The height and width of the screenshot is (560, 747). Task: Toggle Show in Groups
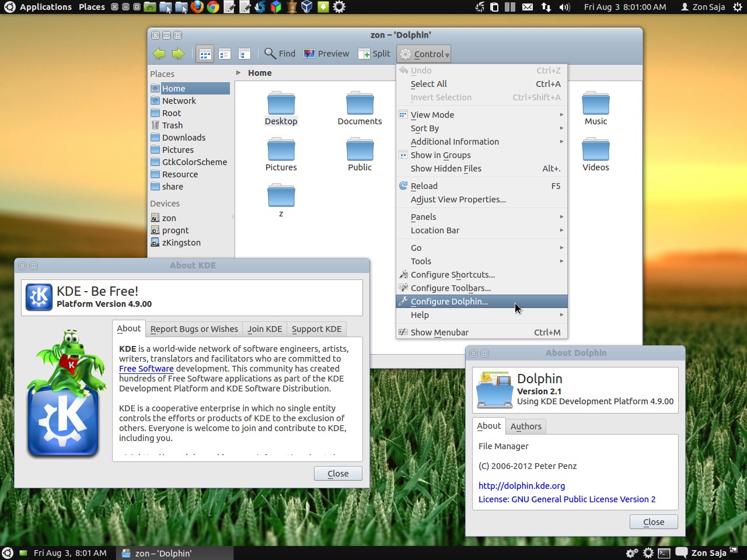pos(441,155)
